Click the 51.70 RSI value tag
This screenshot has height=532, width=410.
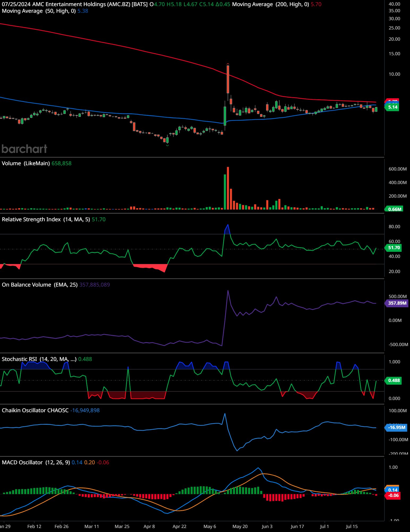(x=394, y=248)
